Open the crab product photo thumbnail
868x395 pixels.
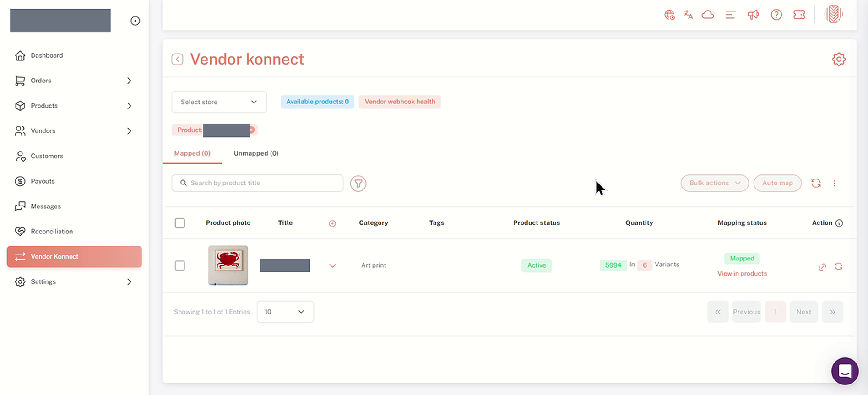228,265
